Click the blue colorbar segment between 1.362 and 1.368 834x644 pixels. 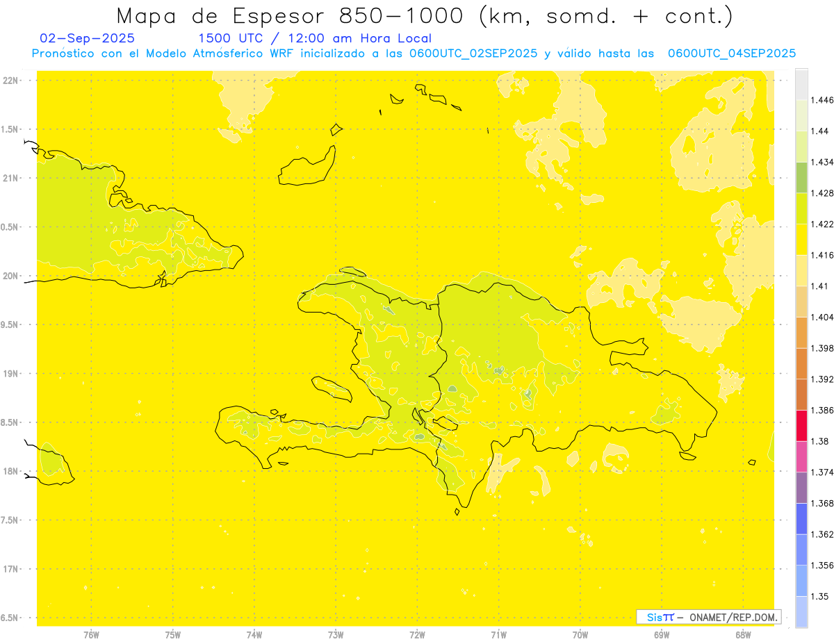click(x=801, y=518)
